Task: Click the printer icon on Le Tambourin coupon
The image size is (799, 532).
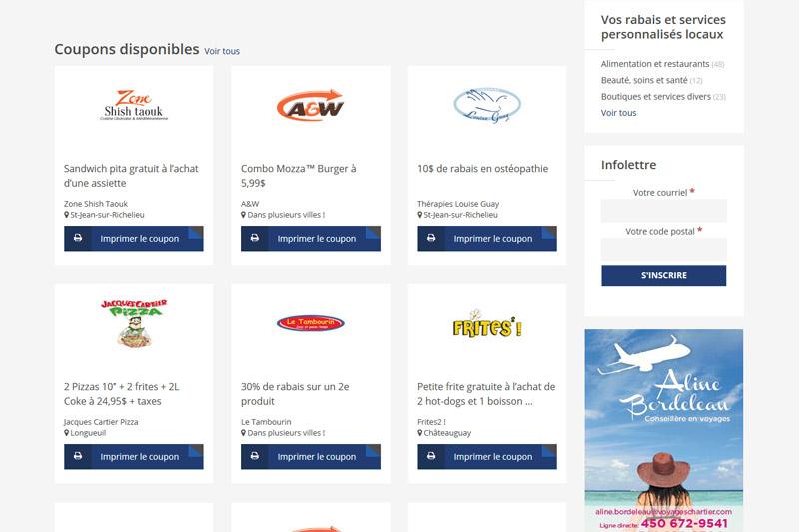Action: [x=255, y=456]
